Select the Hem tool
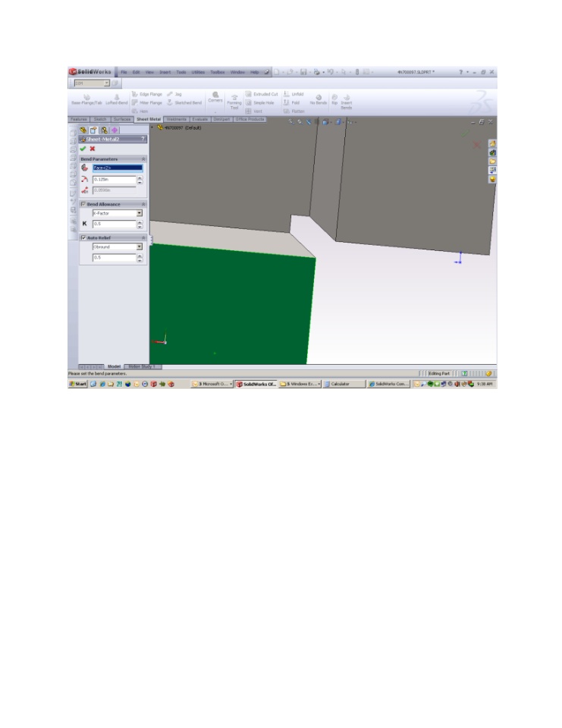Screen dimensions: 562x728 point(140,111)
